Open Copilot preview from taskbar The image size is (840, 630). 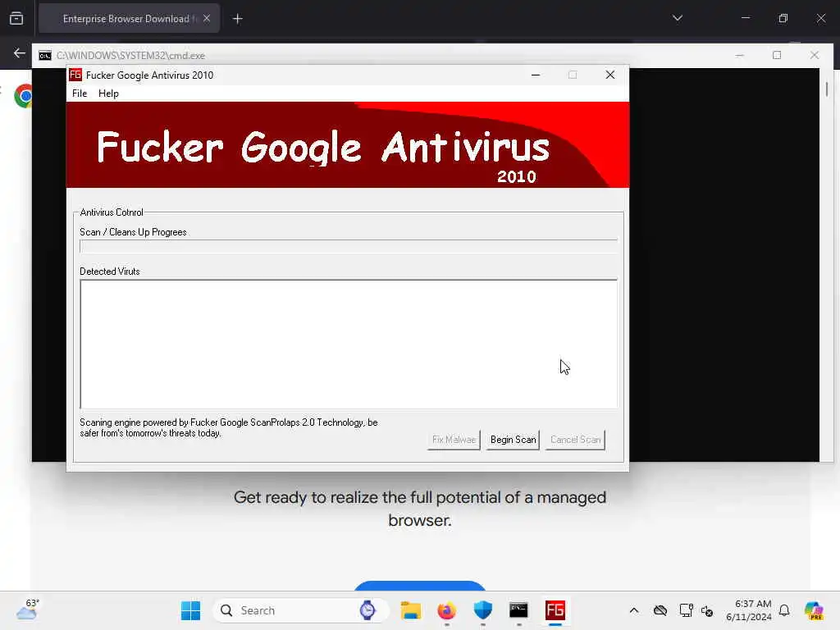tap(814, 610)
